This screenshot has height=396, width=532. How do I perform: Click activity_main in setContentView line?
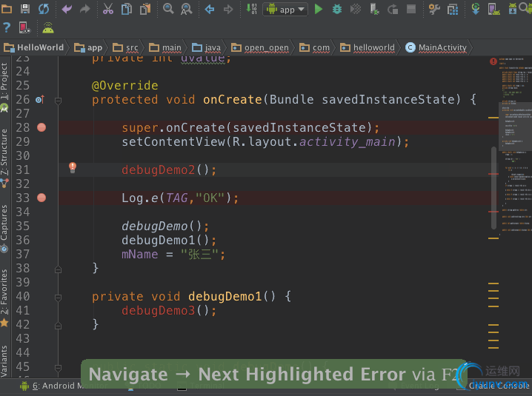(x=347, y=141)
